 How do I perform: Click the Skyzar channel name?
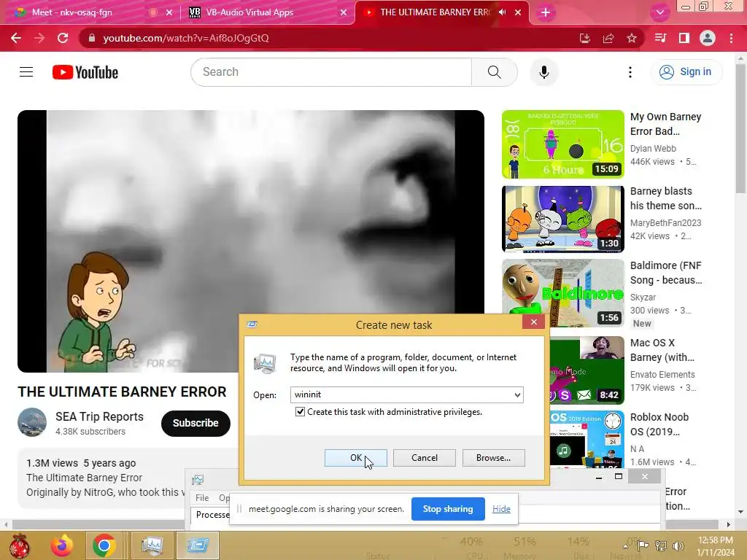point(643,297)
